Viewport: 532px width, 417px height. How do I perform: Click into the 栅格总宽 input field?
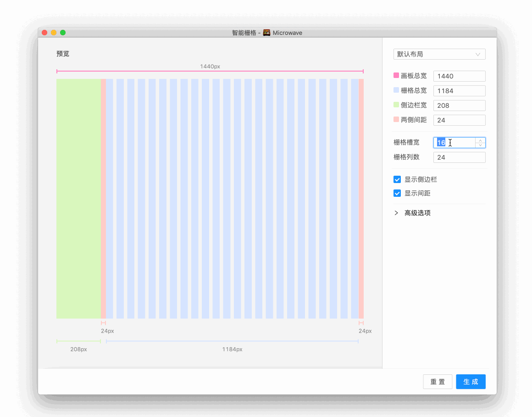pyautogui.click(x=459, y=91)
